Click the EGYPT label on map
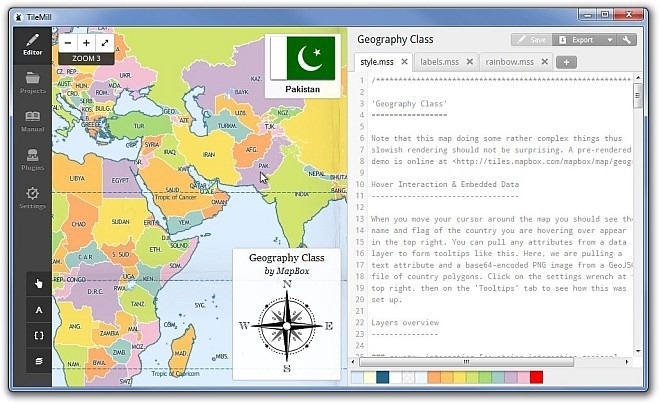Viewport: 660px width, 404px height. pos(120,180)
